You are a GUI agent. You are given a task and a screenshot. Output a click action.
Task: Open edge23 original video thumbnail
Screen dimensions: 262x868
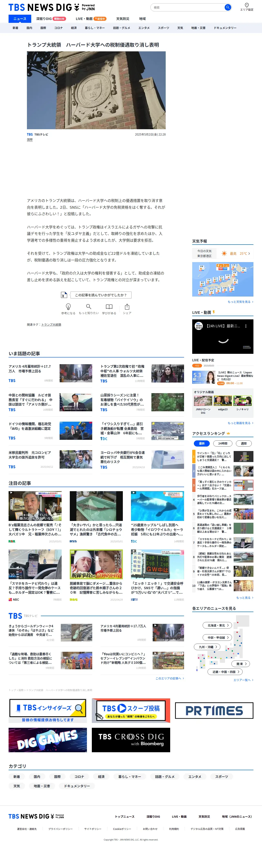(x=223, y=401)
